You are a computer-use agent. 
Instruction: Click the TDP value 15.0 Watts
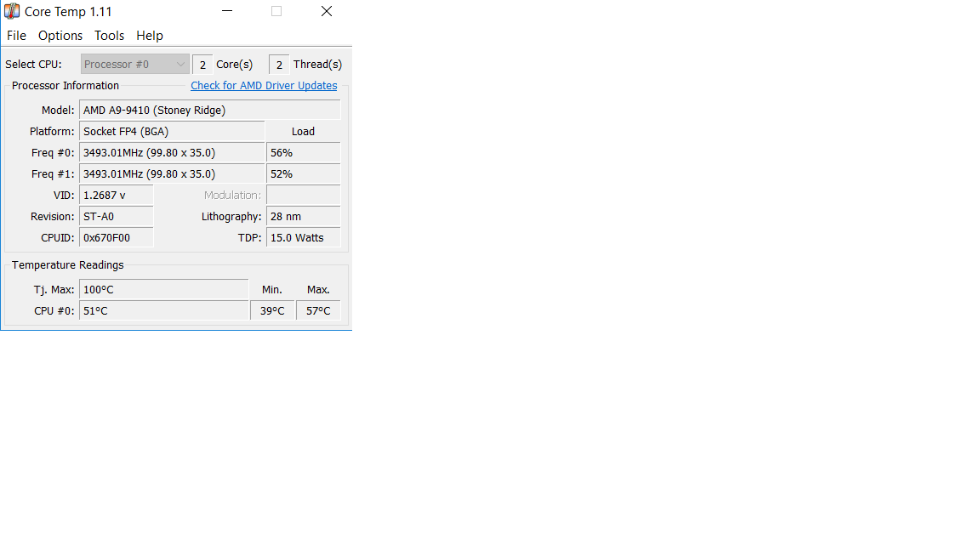click(303, 237)
